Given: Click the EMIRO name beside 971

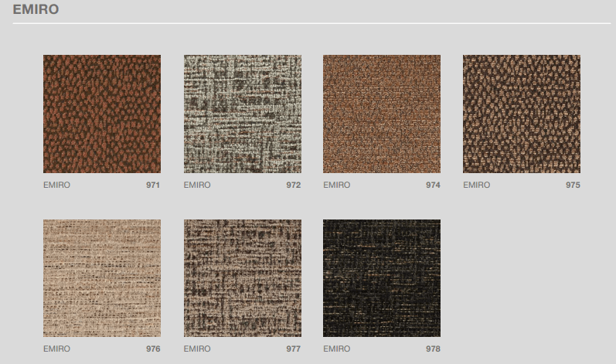Looking at the screenshot, I should (56, 185).
